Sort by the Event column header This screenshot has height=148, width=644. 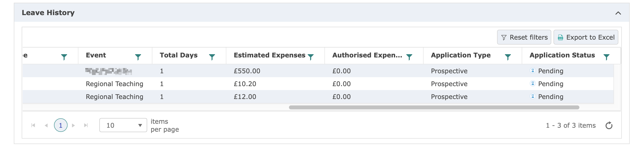tap(96, 55)
